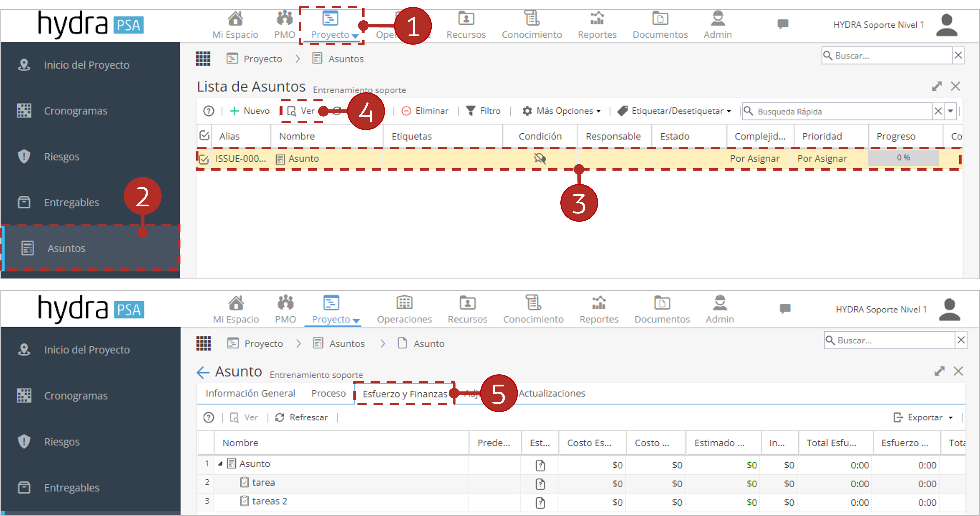
Task: Open Conocimiento module on the Lista de Asuntos screen
Action: click(x=531, y=25)
